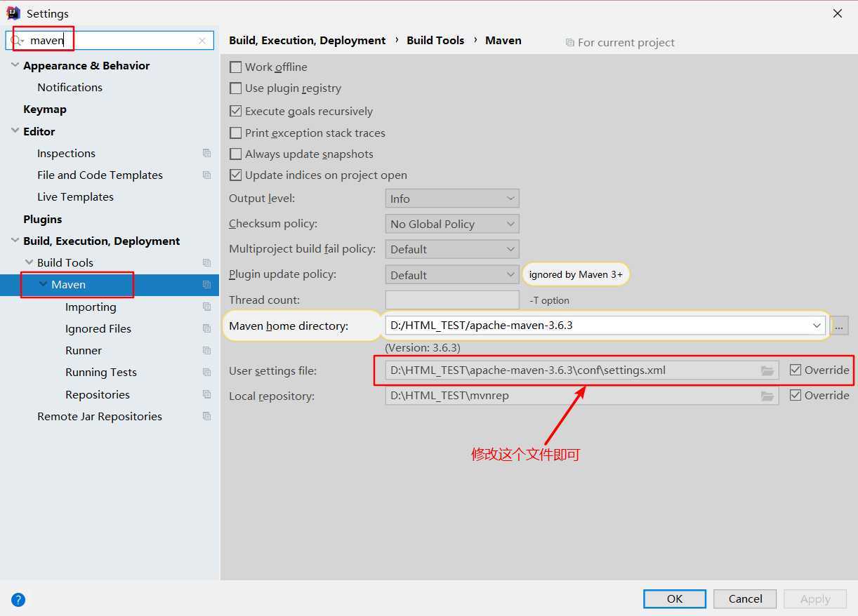The height and width of the screenshot is (616, 858).
Task: Collapse the Build Tools node arrow
Action: (x=29, y=262)
